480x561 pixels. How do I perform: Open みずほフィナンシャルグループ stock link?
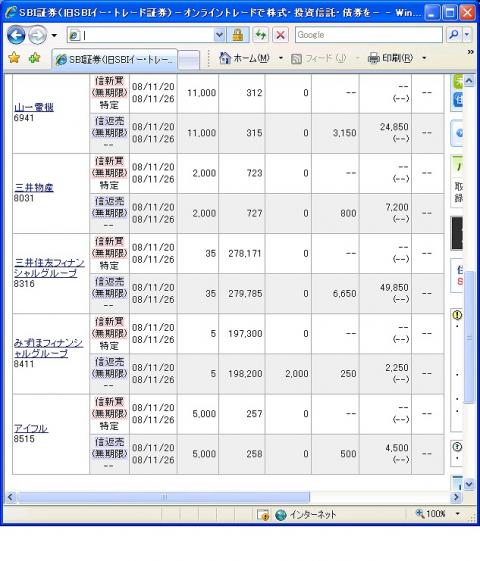pyautogui.click(x=48, y=348)
